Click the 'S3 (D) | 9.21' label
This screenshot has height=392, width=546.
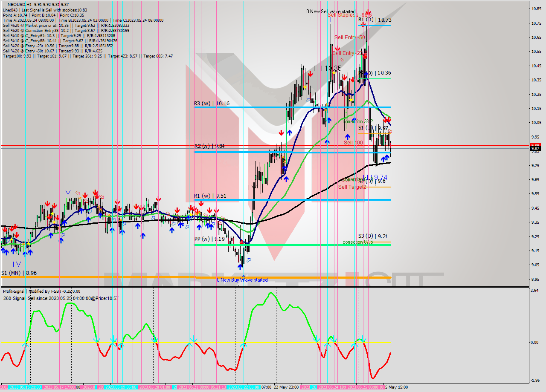pyautogui.click(x=373, y=236)
